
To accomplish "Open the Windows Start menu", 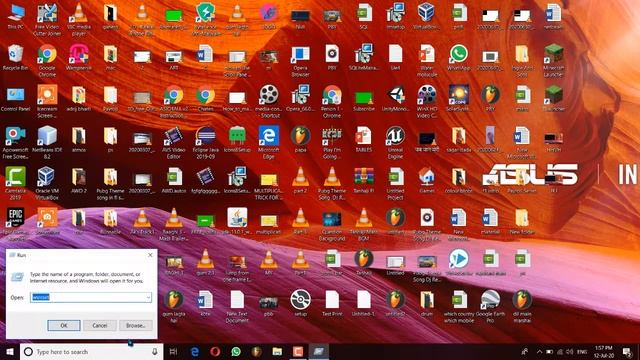I will [10, 351].
